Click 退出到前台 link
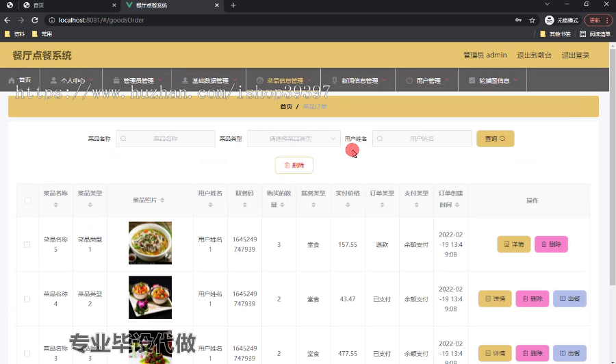The width and height of the screenshot is (616, 364). pyautogui.click(x=535, y=55)
